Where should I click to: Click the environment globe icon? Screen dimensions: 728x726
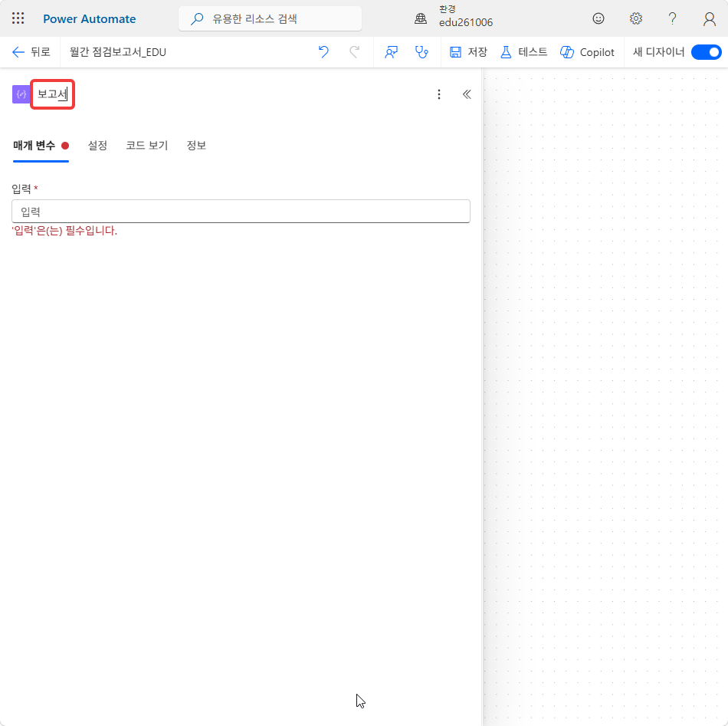(421, 18)
